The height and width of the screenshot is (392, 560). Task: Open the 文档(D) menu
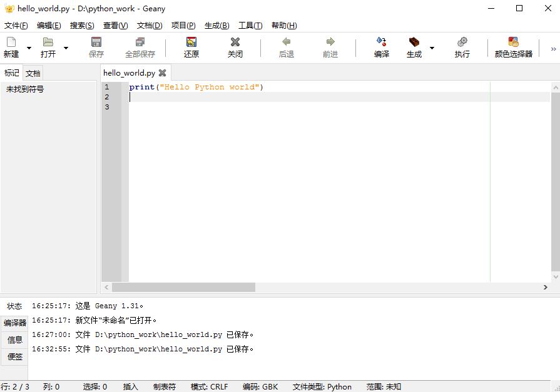coord(150,26)
